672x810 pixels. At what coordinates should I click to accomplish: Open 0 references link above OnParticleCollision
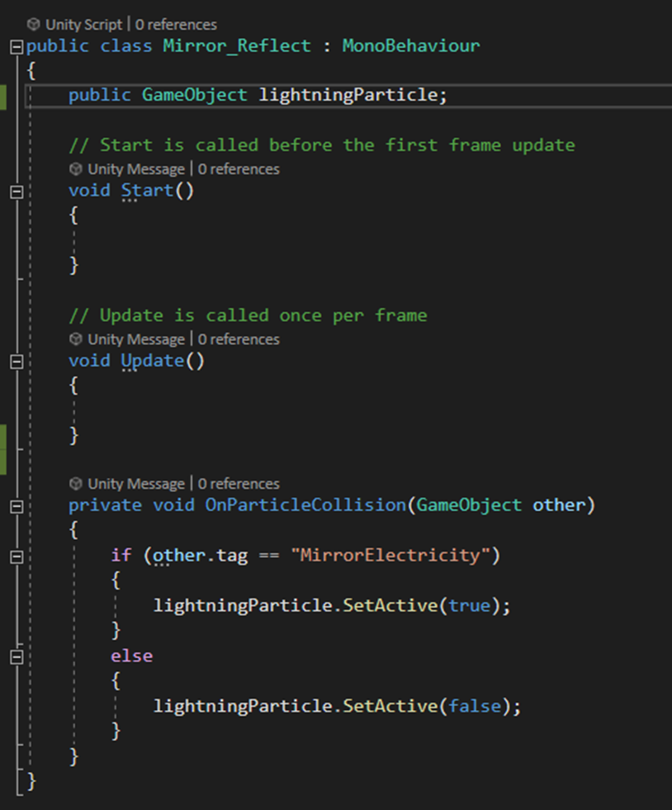239,484
